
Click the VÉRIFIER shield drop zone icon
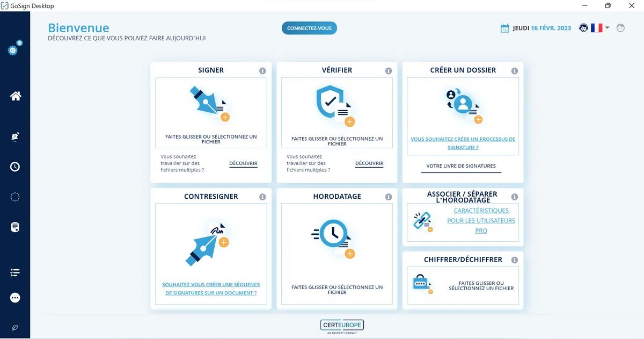(x=335, y=106)
